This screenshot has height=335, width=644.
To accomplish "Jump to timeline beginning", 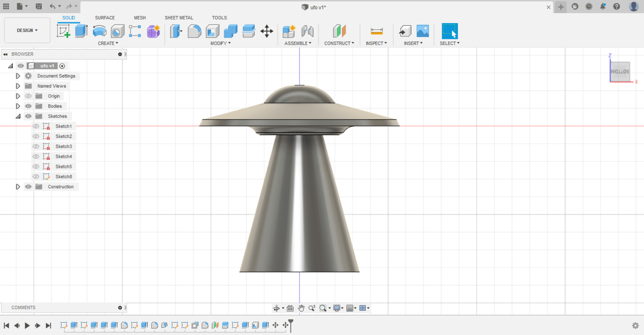I will point(6,325).
